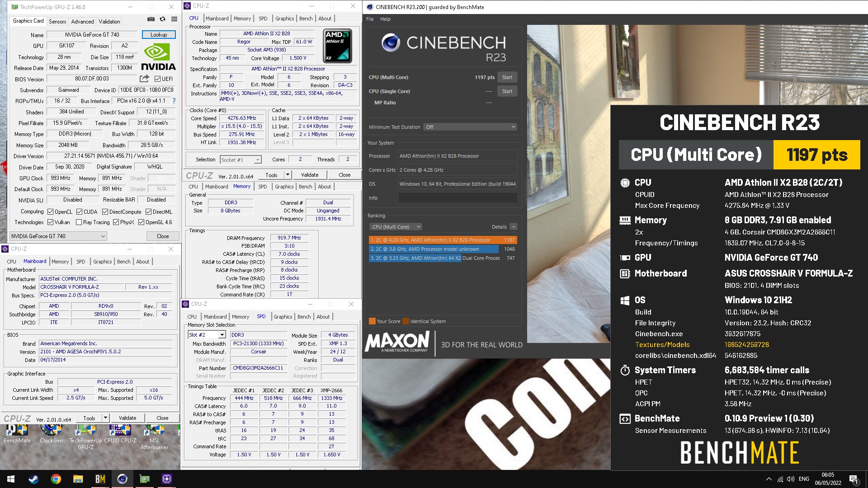Screen dimensions: 868x488
Task: Show hidden system tray icons
Action: 769,479
